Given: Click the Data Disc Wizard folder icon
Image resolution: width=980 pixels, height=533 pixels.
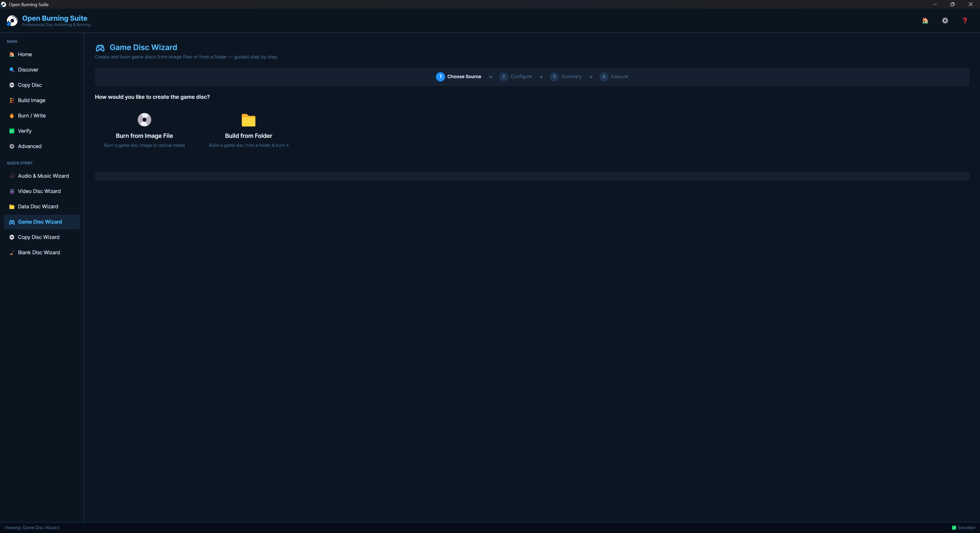Looking at the screenshot, I should (x=12, y=207).
